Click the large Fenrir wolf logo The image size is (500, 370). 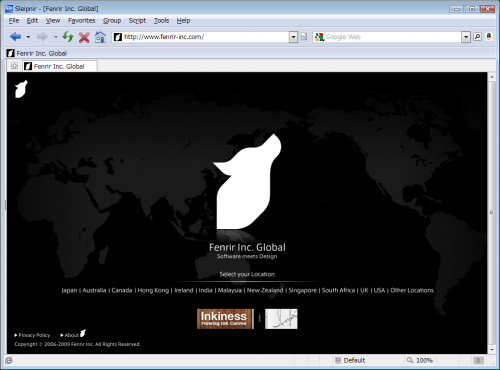pyautogui.click(x=247, y=182)
